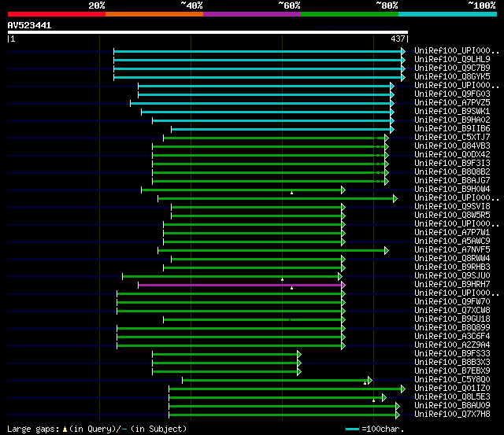Select the UniRef100_A2Z9A4 label
Screen dimensions: 504x435
452,345
